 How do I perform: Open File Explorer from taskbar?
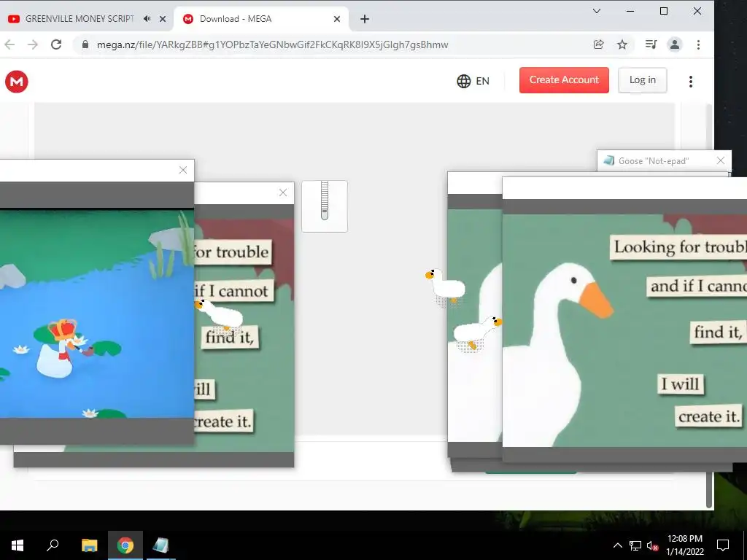[89, 545]
